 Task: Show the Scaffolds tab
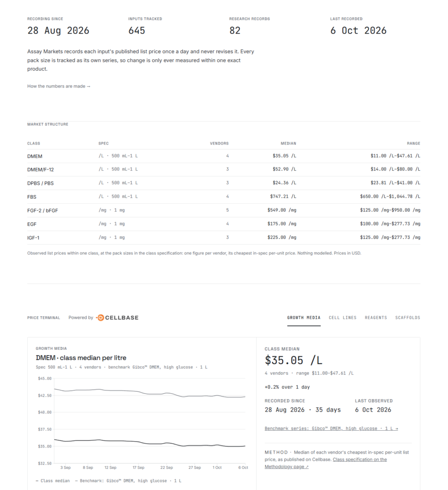pyautogui.click(x=408, y=318)
